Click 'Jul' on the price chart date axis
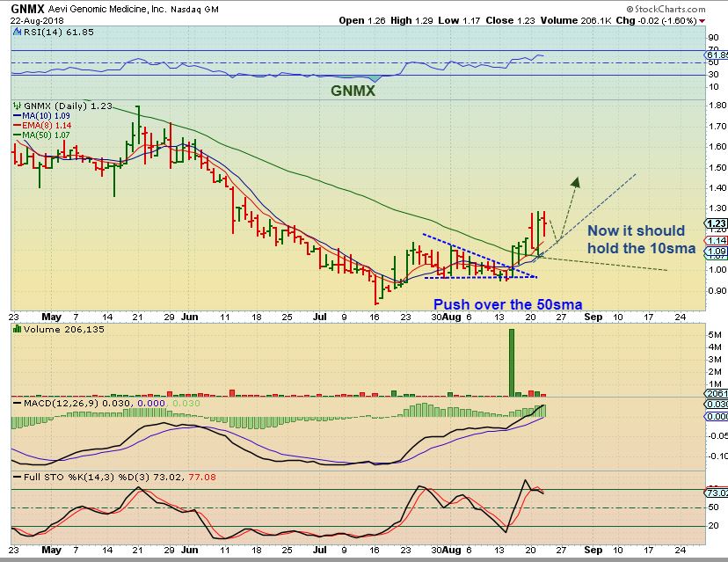The image size is (728, 562). coord(319,317)
